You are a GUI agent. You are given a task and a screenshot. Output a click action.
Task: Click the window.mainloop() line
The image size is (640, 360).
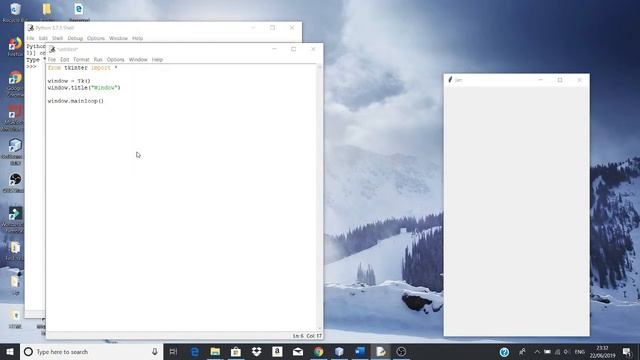pyautogui.click(x=76, y=101)
